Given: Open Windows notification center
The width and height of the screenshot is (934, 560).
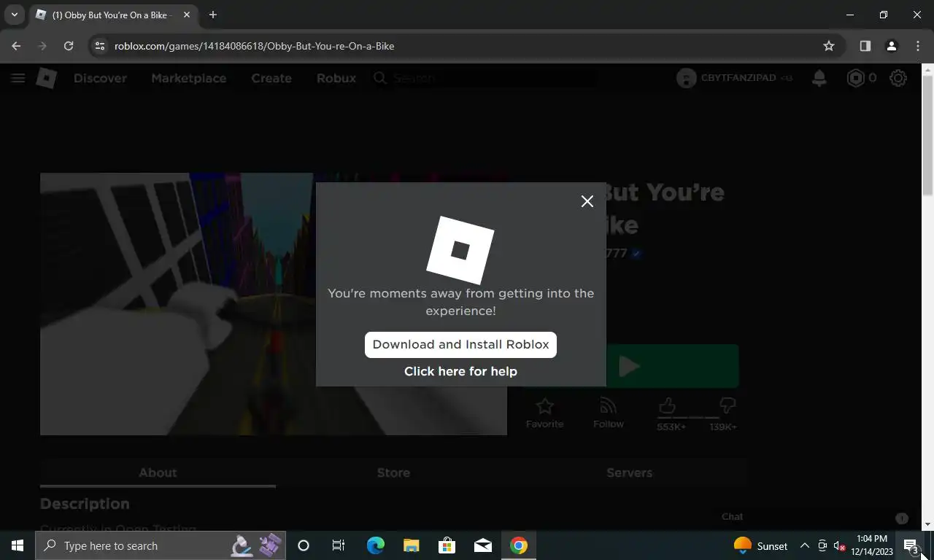Looking at the screenshot, I should tap(911, 545).
